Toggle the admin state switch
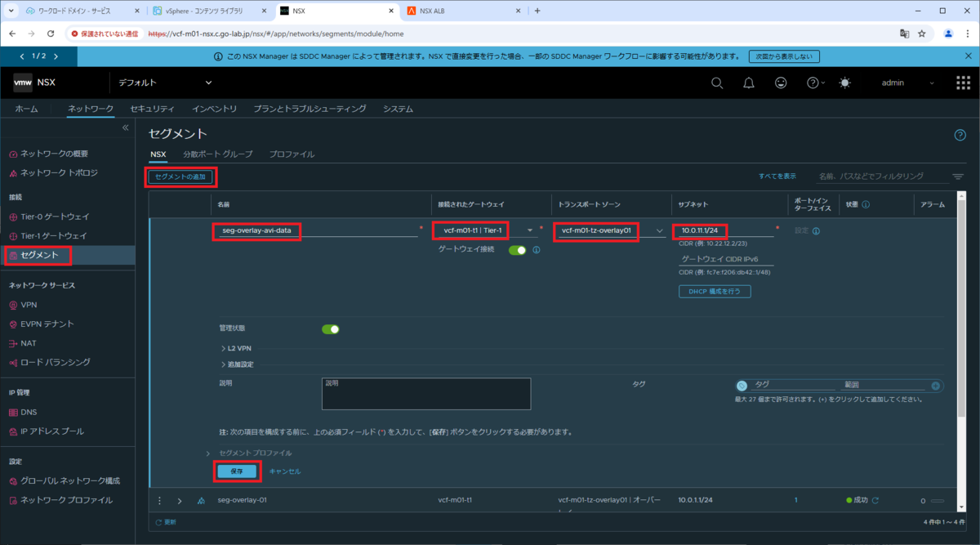 (330, 328)
